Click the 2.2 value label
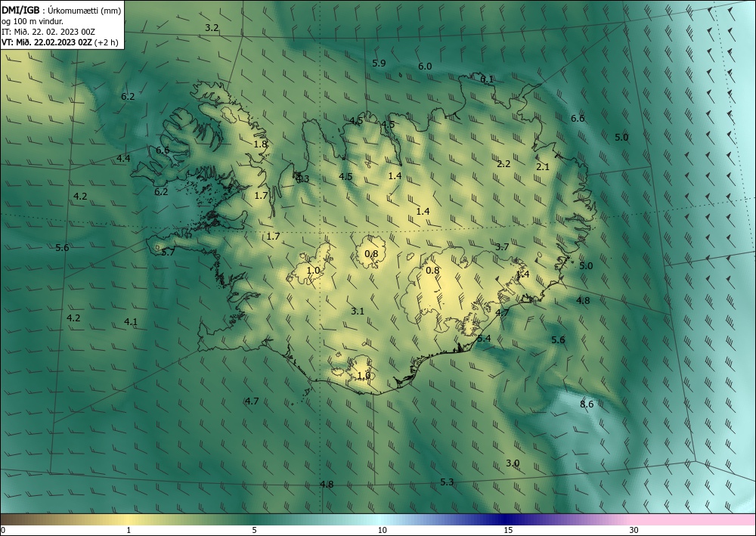 tap(503, 164)
